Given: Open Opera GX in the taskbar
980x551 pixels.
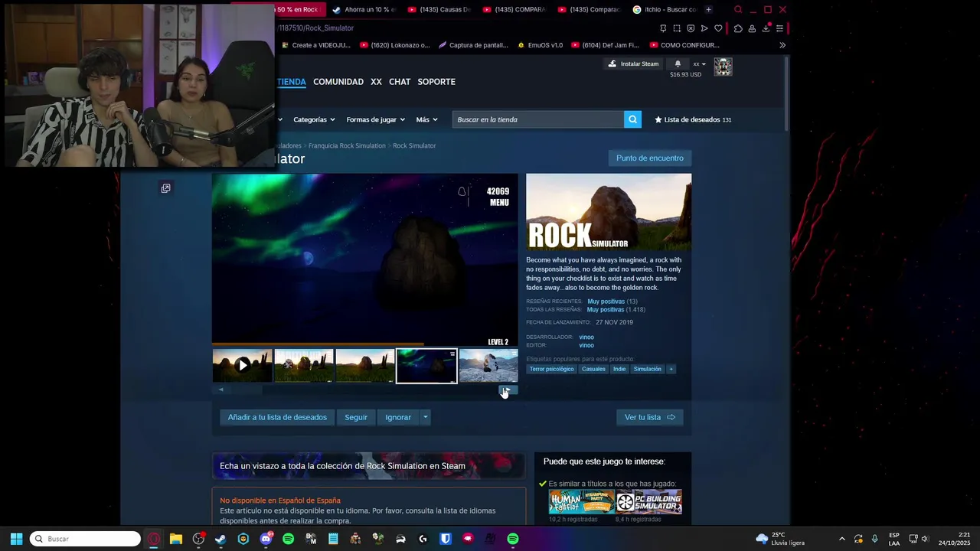Looking at the screenshot, I should pos(153,539).
